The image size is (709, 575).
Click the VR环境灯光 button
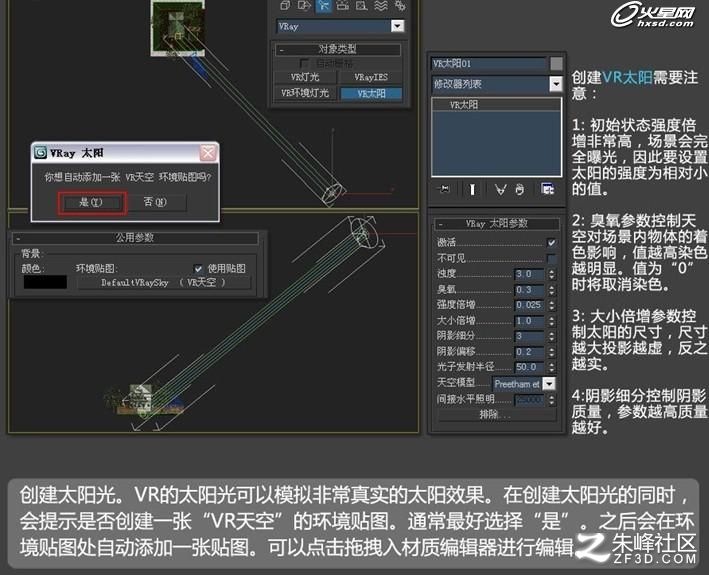[305, 93]
